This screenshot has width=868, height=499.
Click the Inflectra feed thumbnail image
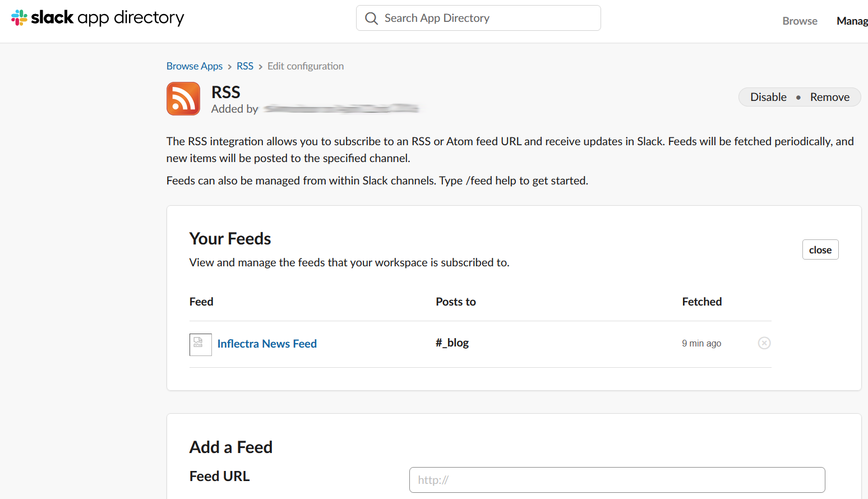200,344
